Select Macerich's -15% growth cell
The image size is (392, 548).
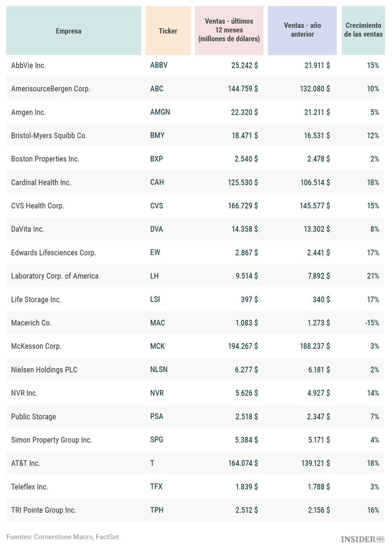[372, 323]
